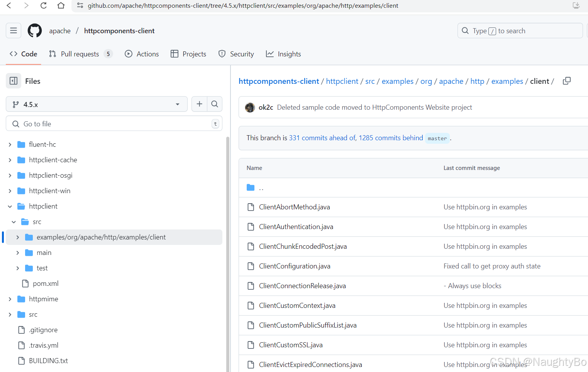Copy the path with the copy icon
Screen dimensions: 588x372
click(567, 81)
